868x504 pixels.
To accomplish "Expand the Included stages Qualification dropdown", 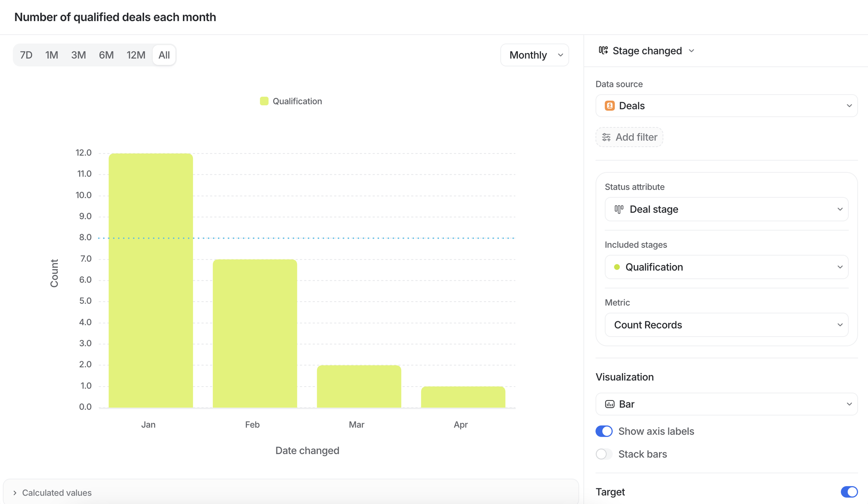I will point(726,267).
